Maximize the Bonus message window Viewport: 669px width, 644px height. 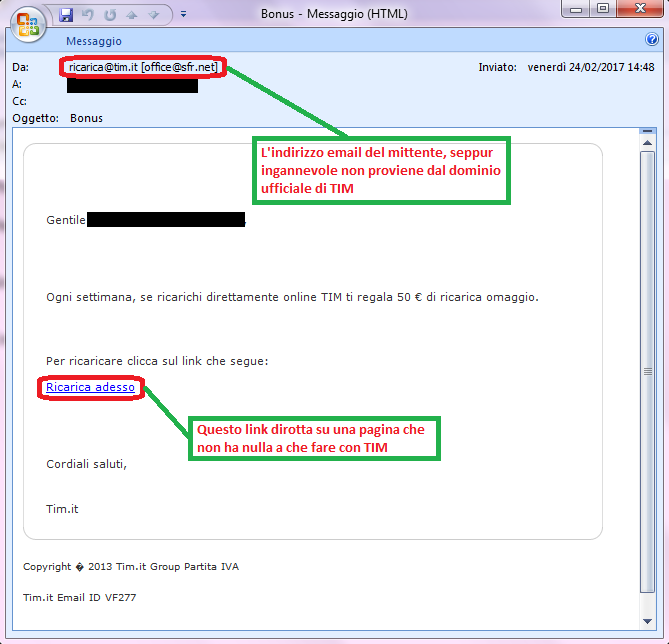pyautogui.click(x=602, y=9)
